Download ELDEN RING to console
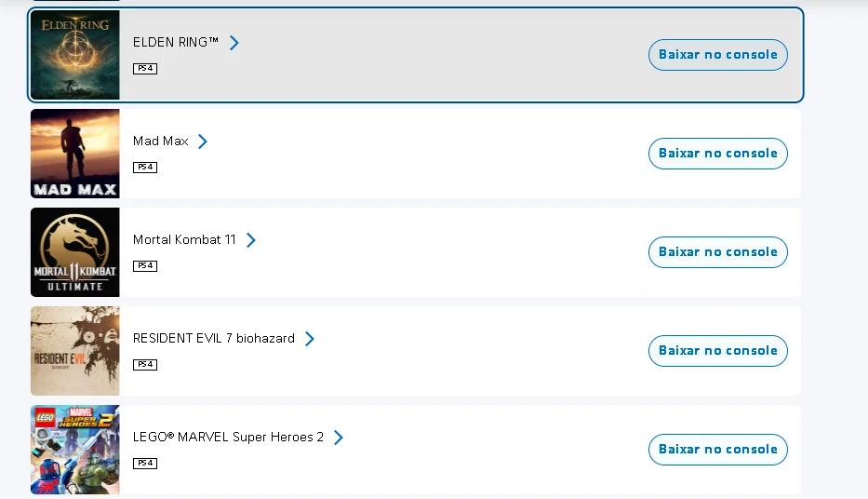 717,55
